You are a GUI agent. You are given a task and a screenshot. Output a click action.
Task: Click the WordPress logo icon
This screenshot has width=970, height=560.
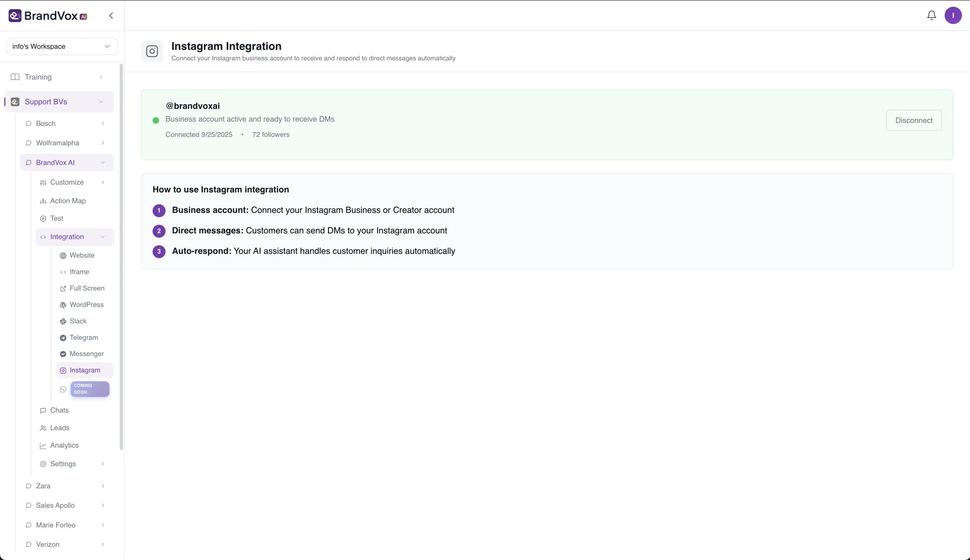coord(63,305)
